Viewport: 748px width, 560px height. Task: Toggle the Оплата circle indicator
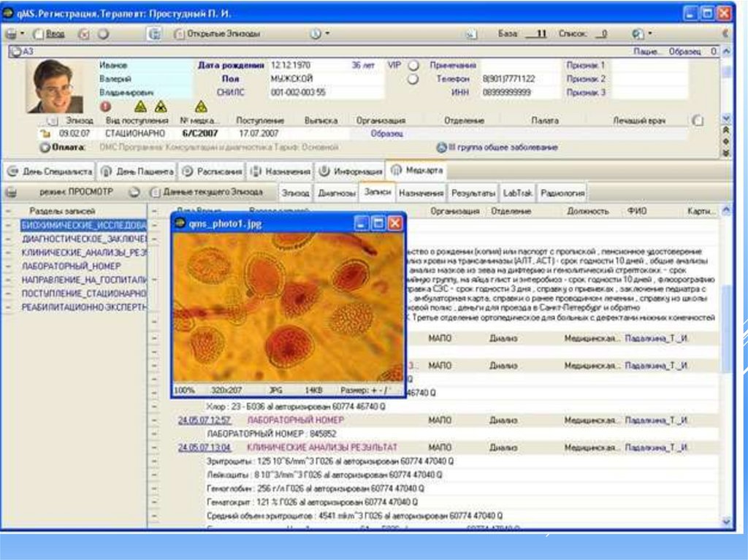pyautogui.click(x=45, y=147)
